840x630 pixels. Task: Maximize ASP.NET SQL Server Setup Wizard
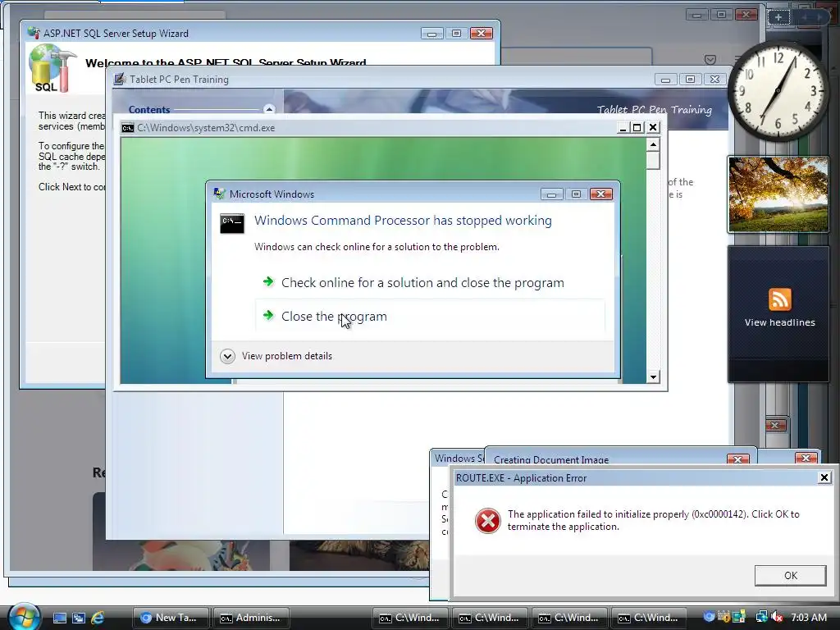point(456,33)
